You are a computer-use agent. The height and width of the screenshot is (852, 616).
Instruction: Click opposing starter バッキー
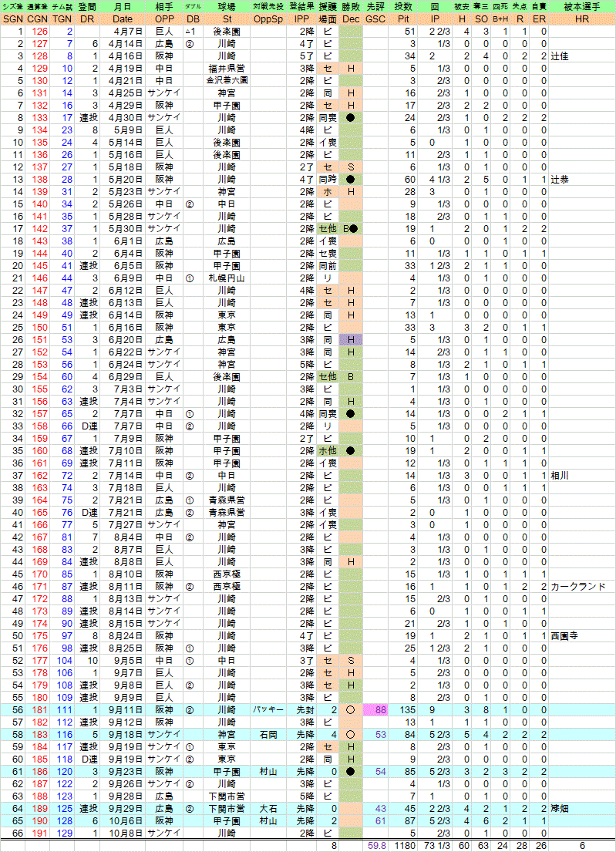click(268, 710)
